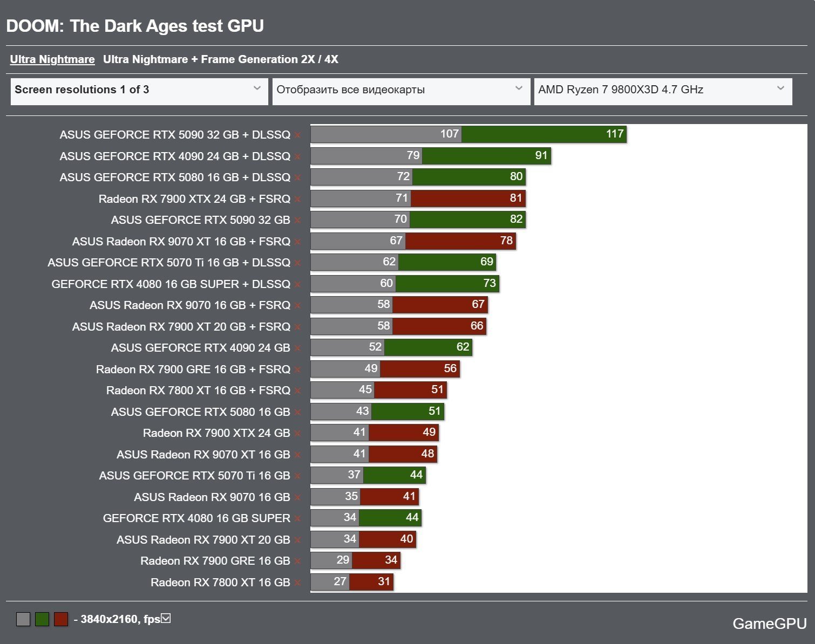This screenshot has height=644, width=815.
Task: Open the AMD Ryzen 7 9800X3D processor dropdown
Action: point(663,91)
